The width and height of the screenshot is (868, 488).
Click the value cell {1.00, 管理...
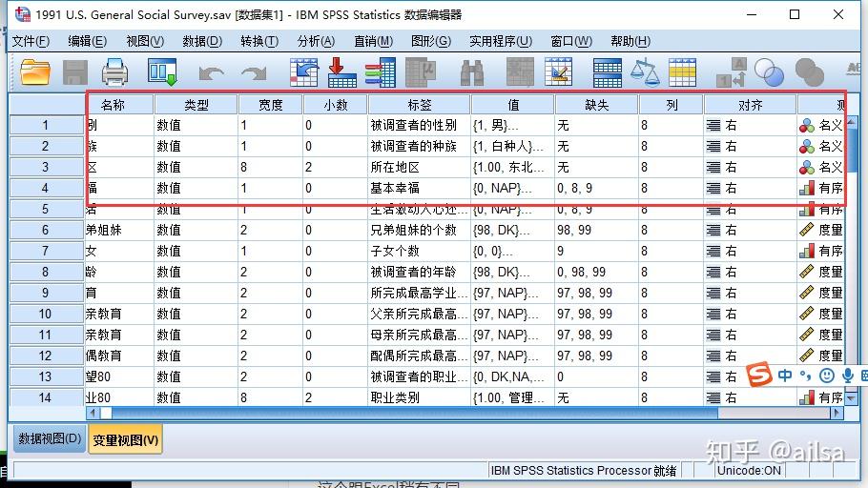coord(512,397)
